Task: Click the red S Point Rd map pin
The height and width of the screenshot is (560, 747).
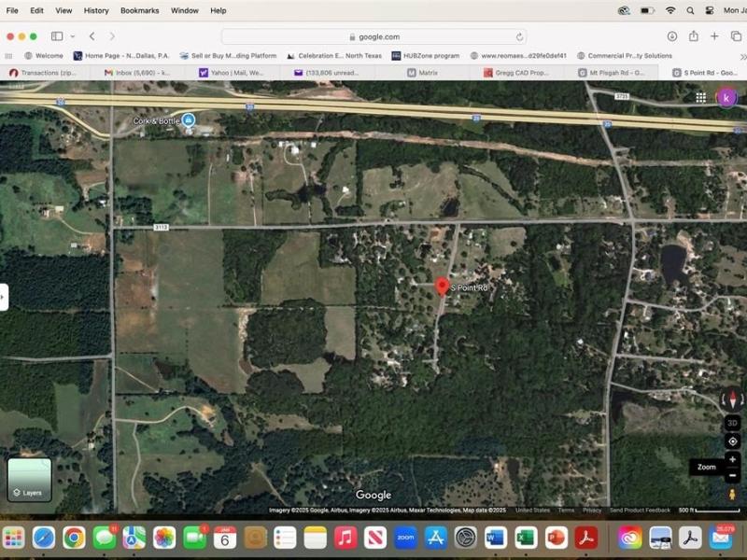Action: tap(443, 287)
